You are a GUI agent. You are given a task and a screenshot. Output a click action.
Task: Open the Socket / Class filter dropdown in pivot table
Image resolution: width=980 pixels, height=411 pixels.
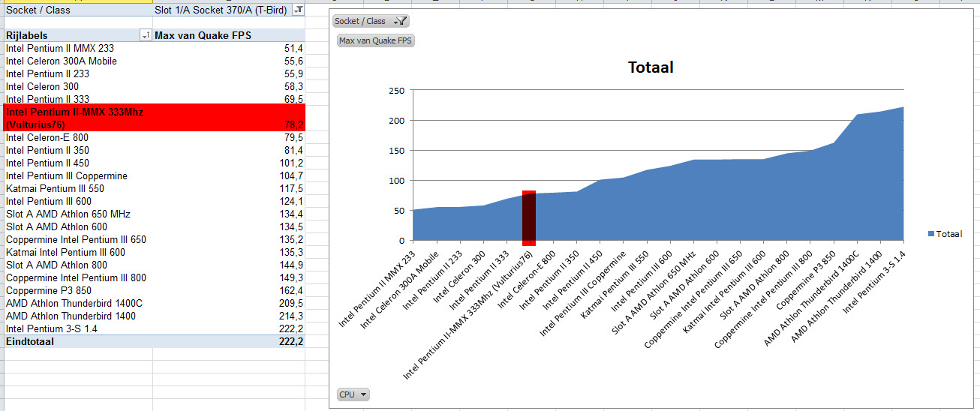tap(298, 10)
